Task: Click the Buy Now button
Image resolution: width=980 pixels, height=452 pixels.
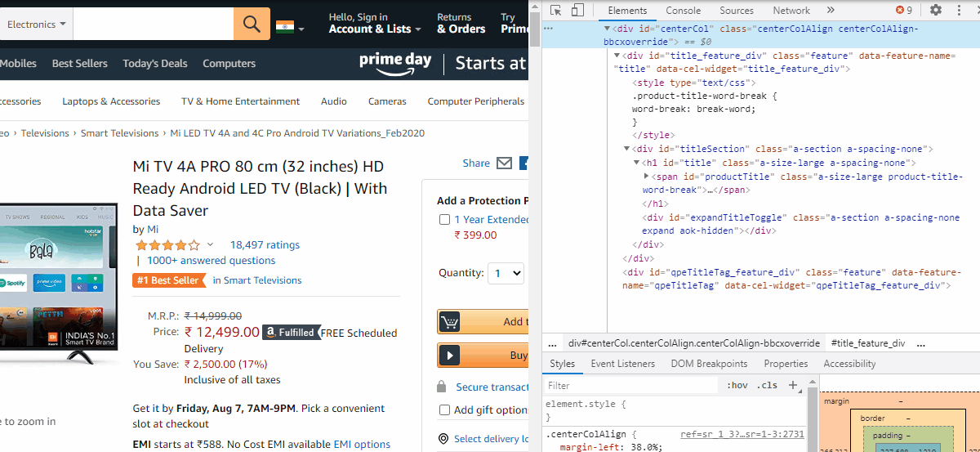Action: 483,356
